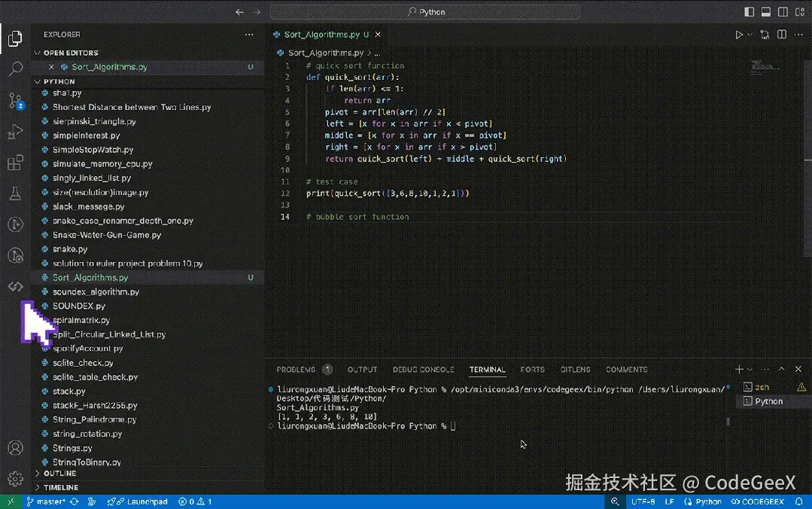Open Run and Debug view

[15, 131]
